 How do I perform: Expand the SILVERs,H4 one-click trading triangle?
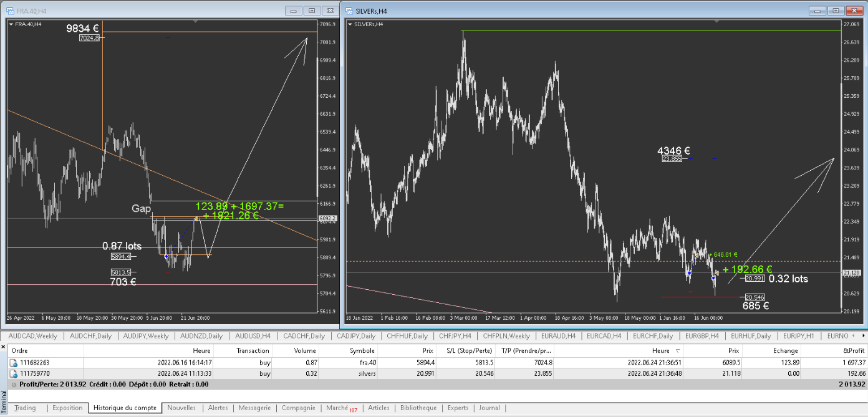pos(350,24)
